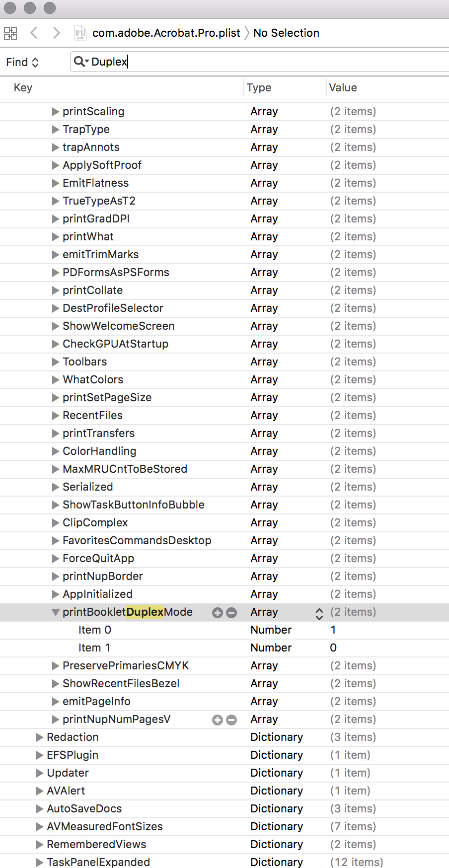Select the Item 1 row key
This screenshot has height=868, width=449.
(94, 648)
